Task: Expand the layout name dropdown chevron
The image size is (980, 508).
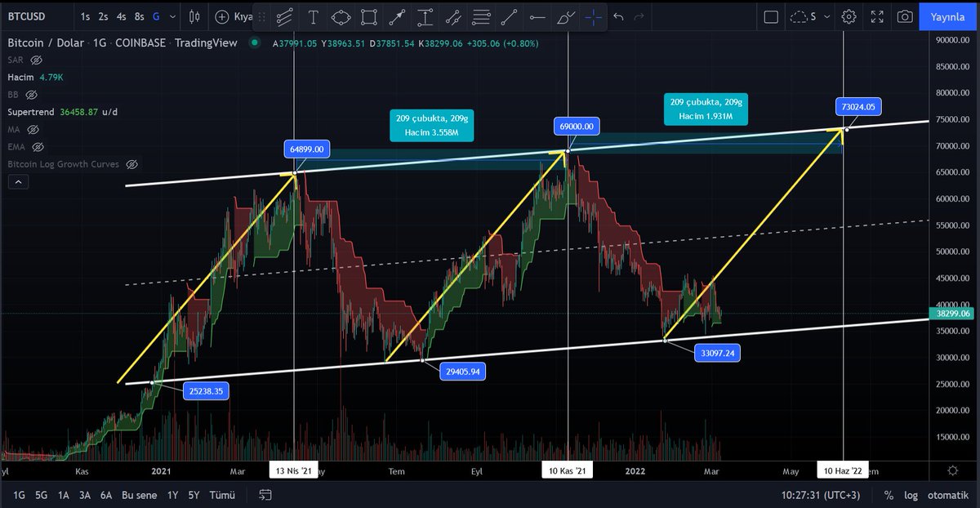Action: point(826,16)
